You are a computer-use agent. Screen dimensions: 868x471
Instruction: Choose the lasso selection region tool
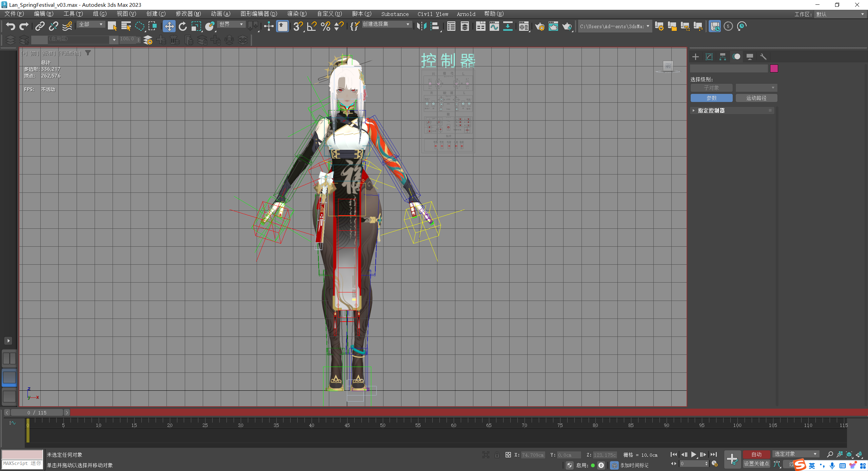(x=139, y=26)
